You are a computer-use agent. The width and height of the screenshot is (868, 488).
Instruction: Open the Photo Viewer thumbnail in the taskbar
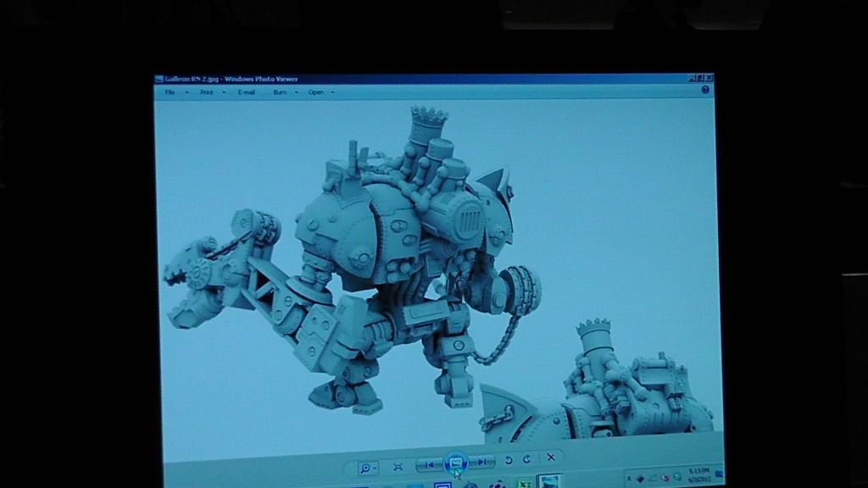tap(549, 481)
